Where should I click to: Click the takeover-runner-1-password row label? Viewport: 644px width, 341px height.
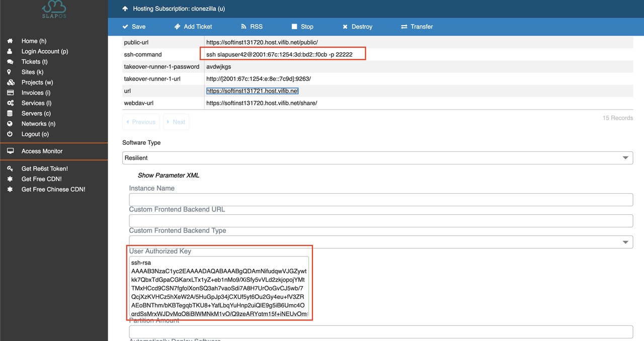point(162,66)
